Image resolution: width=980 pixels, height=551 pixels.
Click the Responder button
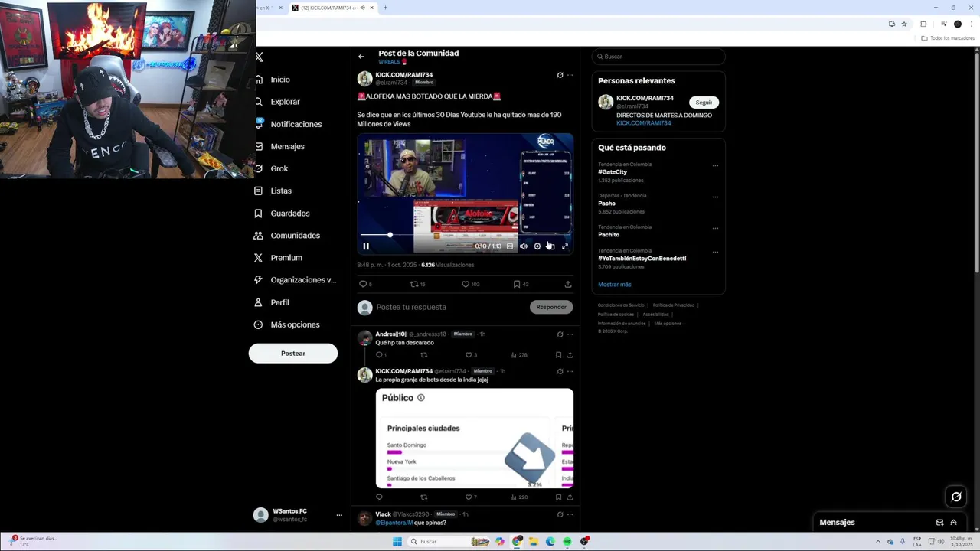(551, 307)
